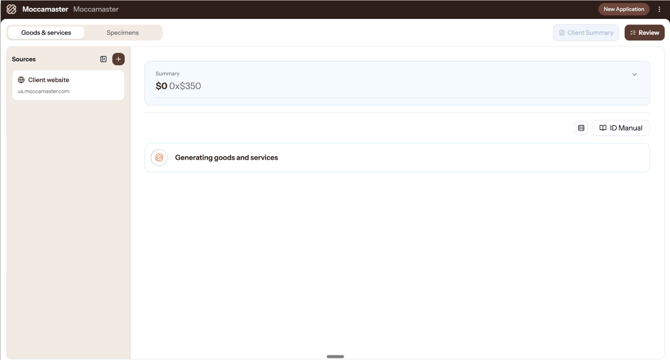Select the Client website source card
Screen dimensions: 670x360
tap(68, 85)
